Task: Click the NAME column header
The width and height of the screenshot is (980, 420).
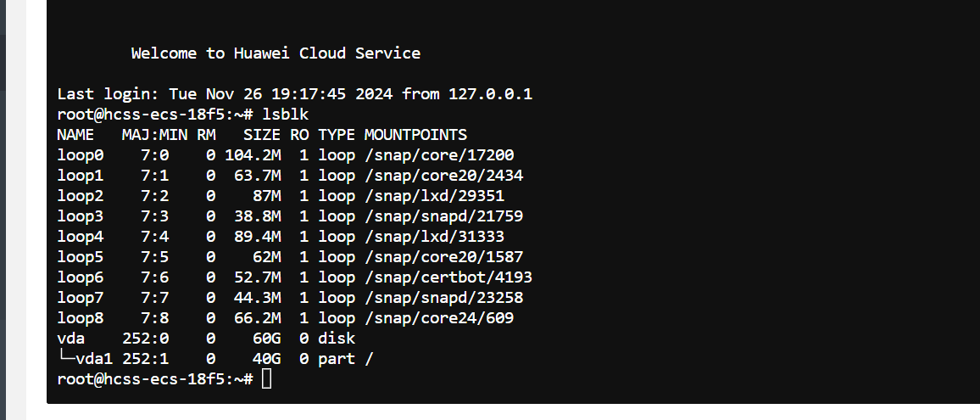Action: tap(75, 135)
